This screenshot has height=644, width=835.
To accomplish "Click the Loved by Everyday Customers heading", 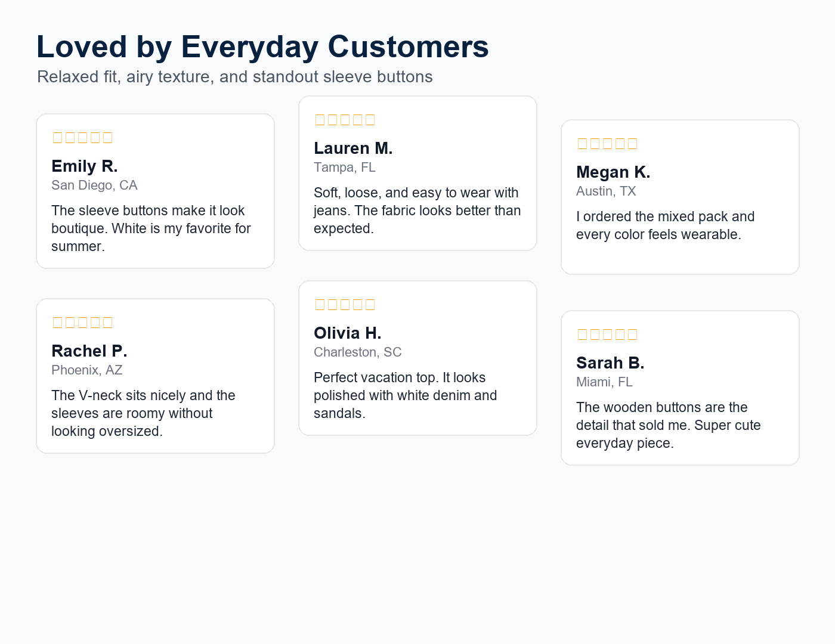I will click(262, 47).
